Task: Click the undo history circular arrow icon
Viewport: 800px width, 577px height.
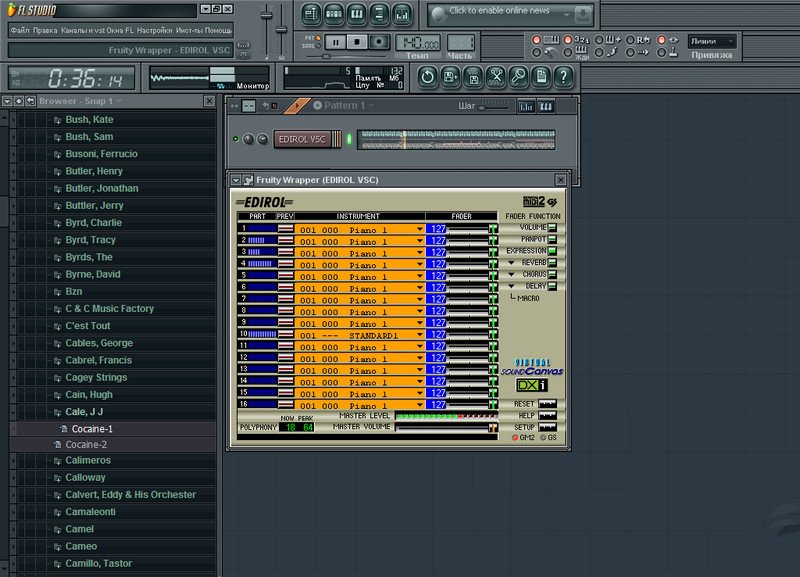Action: [427, 76]
